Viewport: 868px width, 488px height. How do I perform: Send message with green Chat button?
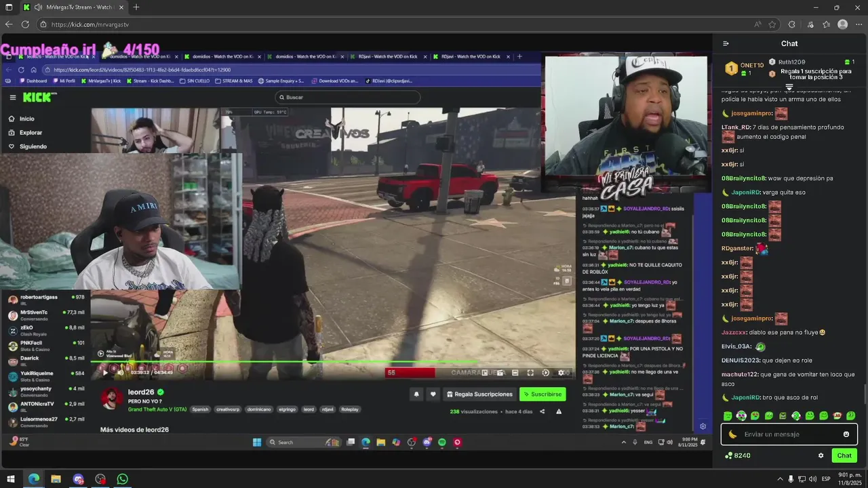(x=844, y=455)
